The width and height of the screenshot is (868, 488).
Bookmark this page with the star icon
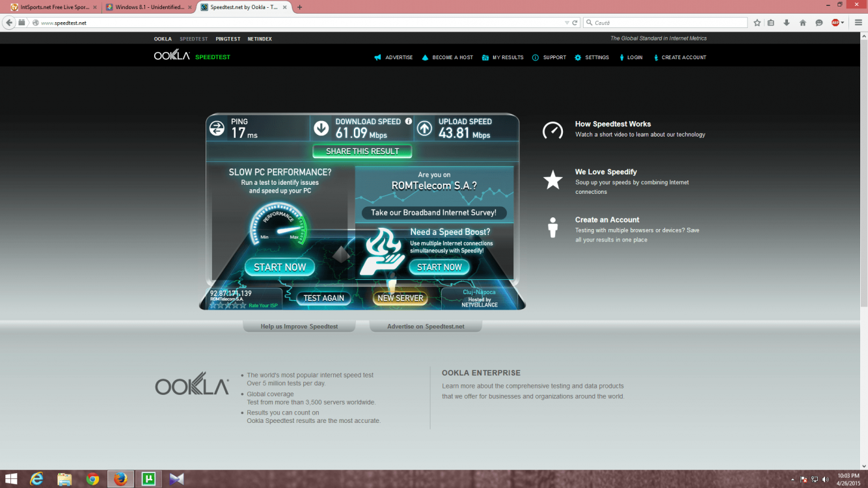(757, 23)
